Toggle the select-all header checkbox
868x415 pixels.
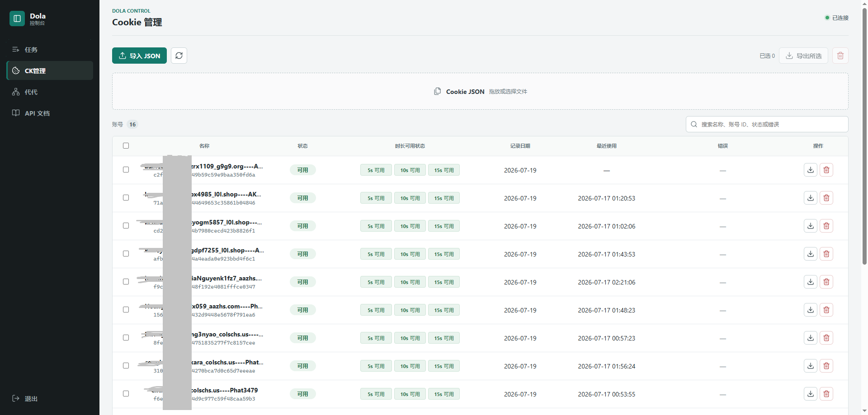click(126, 145)
